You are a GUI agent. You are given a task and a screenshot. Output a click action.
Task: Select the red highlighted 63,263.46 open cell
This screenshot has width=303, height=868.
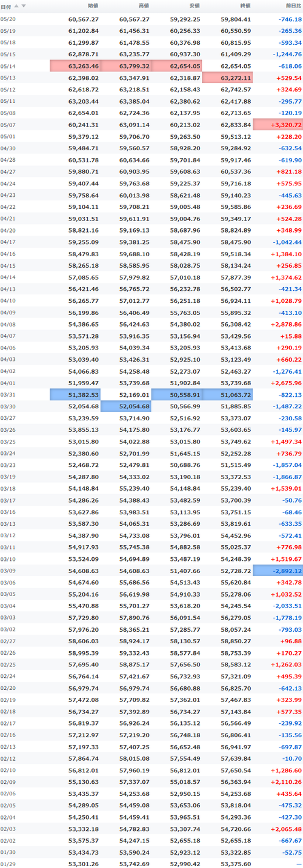pyautogui.click(x=75, y=66)
